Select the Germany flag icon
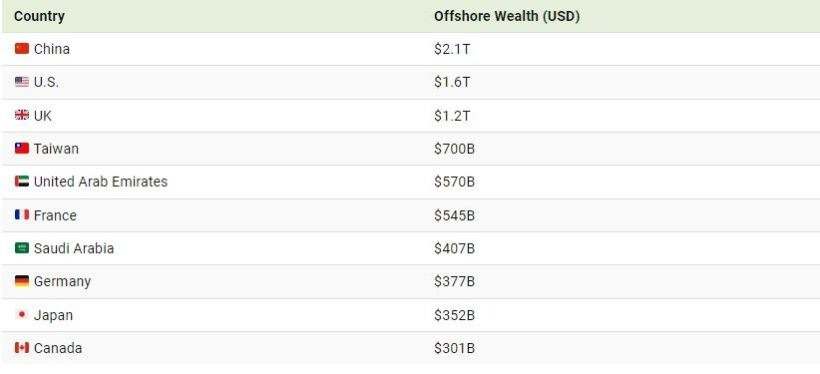Screen dimensions: 820x374 pyautogui.click(x=22, y=281)
